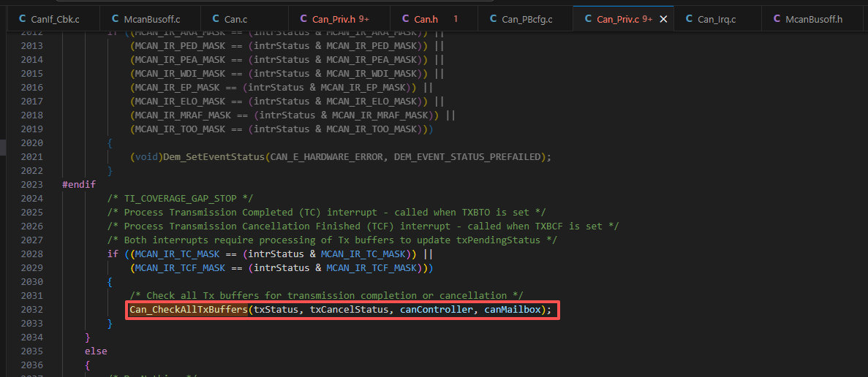Viewport: 868px width, 377px height.
Task: Click the #endif directive on line 2023
Action: 79,185
